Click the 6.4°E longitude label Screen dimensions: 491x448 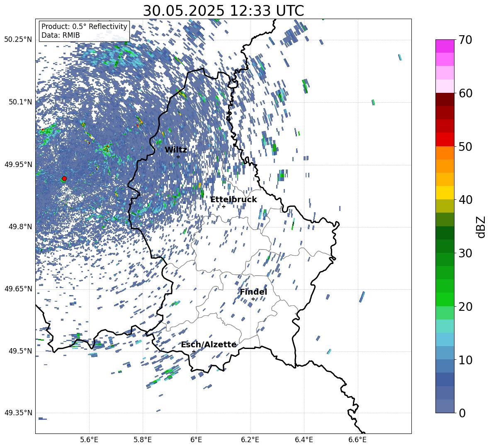tap(304, 440)
